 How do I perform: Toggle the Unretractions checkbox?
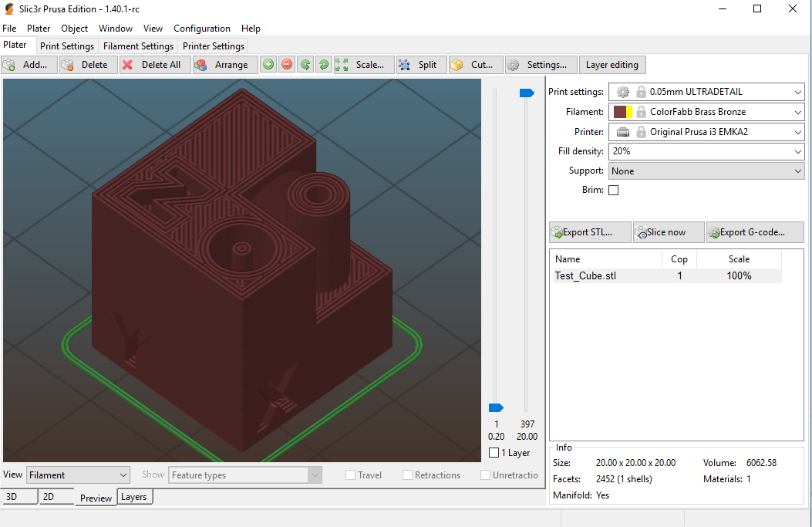[485, 475]
